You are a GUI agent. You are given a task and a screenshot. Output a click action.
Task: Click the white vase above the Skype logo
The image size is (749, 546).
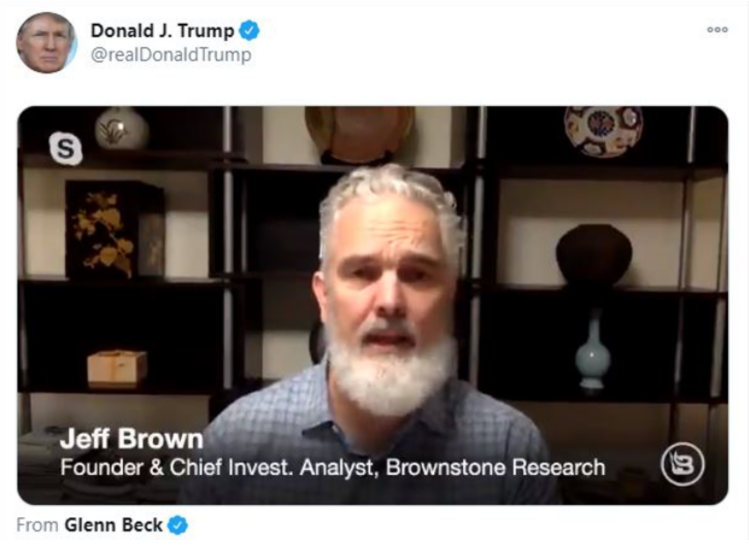click(122, 128)
